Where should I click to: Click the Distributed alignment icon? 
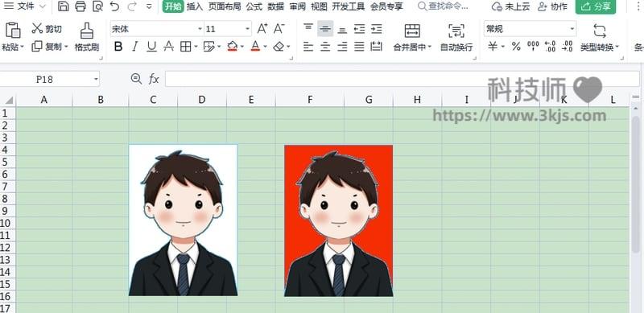pyautogui.click(x=376, y=47)
